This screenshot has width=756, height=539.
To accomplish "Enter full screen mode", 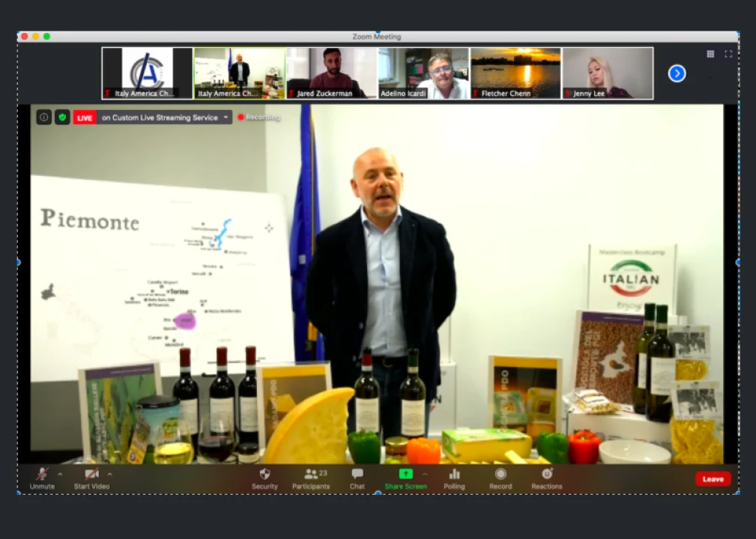I will click(x=728, y=54).
